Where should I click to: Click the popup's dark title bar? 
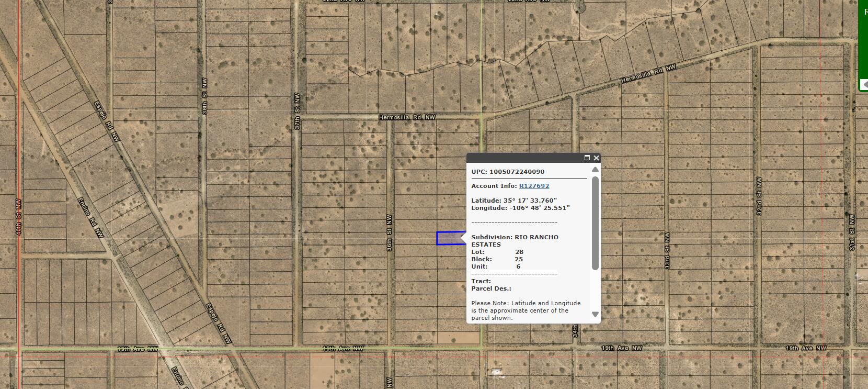coord(523,158)
